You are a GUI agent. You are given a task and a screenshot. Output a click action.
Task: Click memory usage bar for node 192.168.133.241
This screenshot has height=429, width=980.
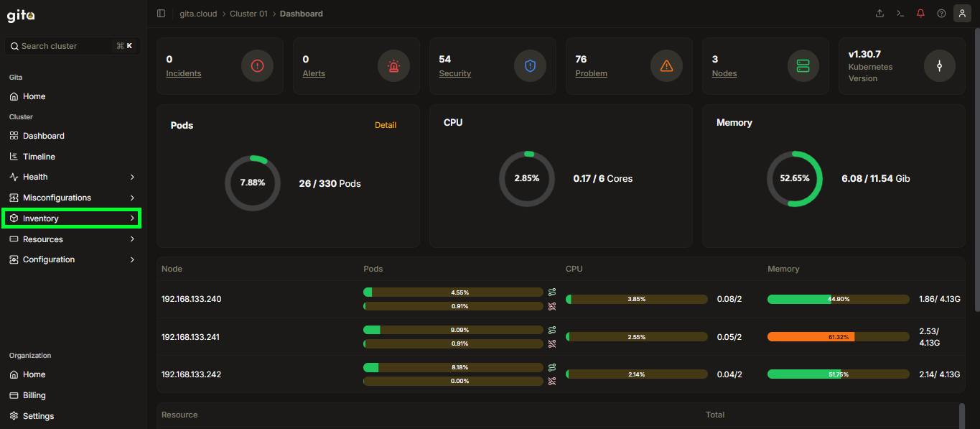click(x=838, y=336)
